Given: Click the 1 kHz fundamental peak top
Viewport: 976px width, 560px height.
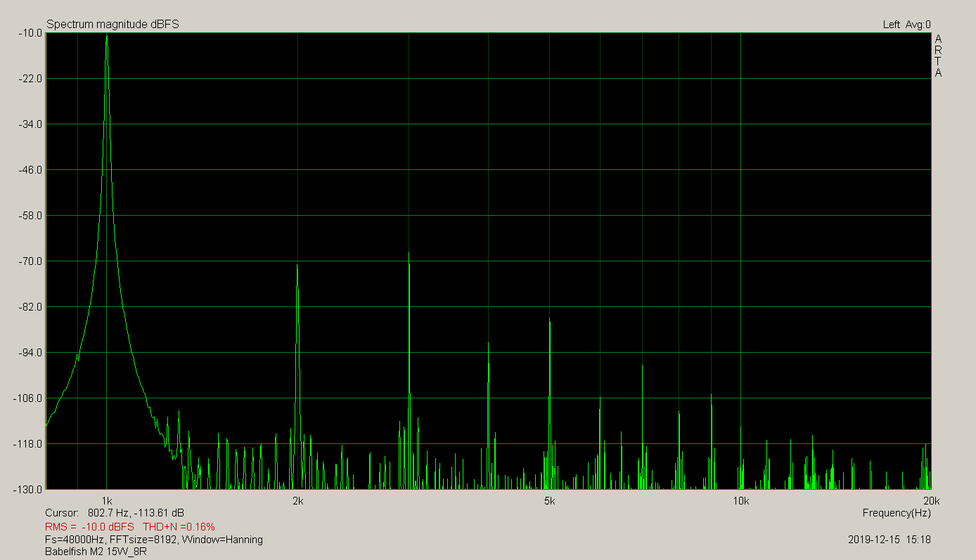Looking at the screenshot, I should click(107, 35).
